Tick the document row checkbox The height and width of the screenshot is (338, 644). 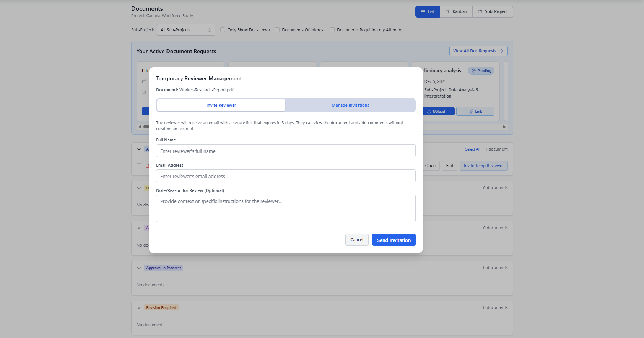pos(139,166)
